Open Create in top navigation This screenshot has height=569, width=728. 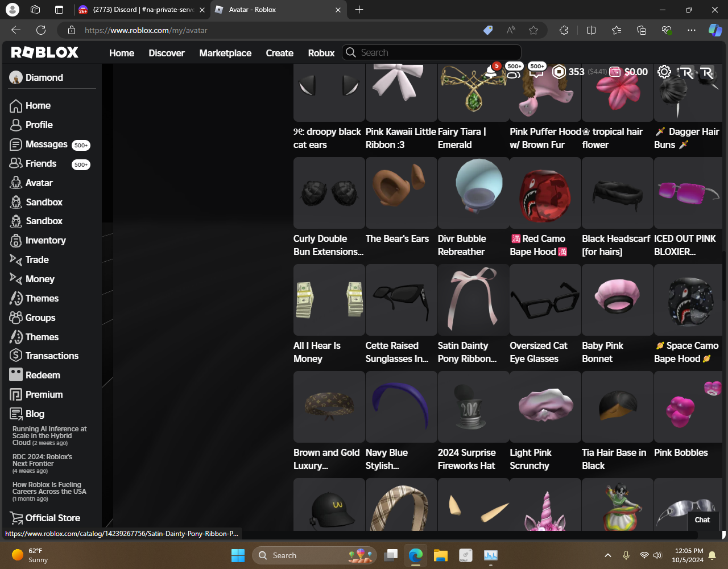pyautogui.click(x=280, y=53)
